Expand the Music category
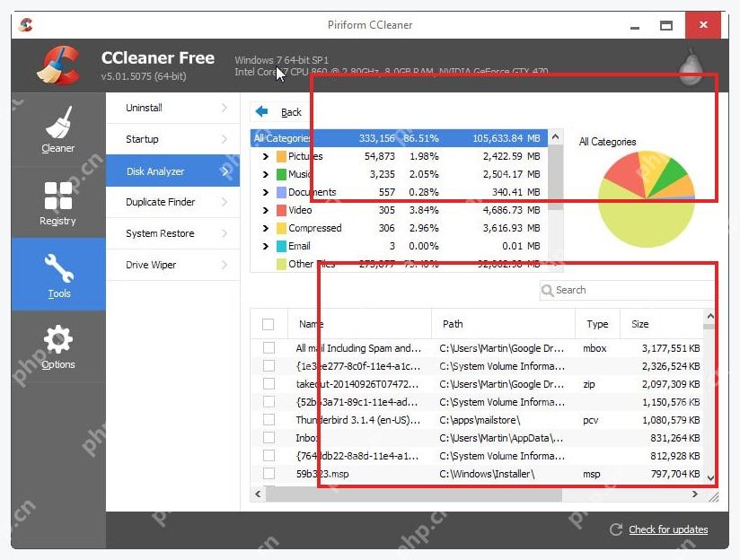The width and height of the screenshot is (740, 560). click(265, 174)
